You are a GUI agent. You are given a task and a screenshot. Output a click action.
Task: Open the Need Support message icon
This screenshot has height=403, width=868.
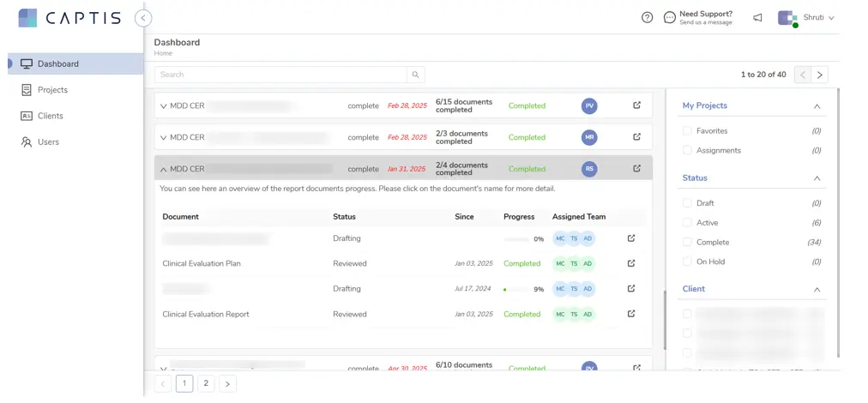pos(669,17)
